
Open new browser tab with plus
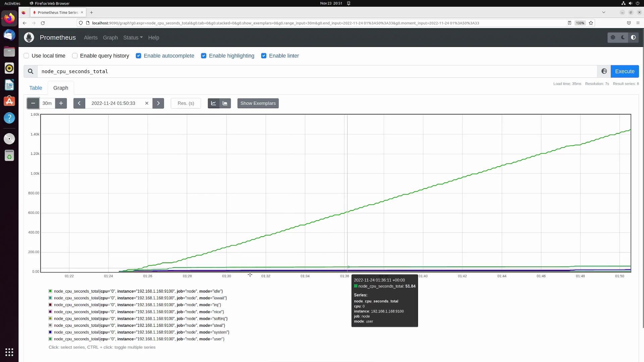[91, 12]
